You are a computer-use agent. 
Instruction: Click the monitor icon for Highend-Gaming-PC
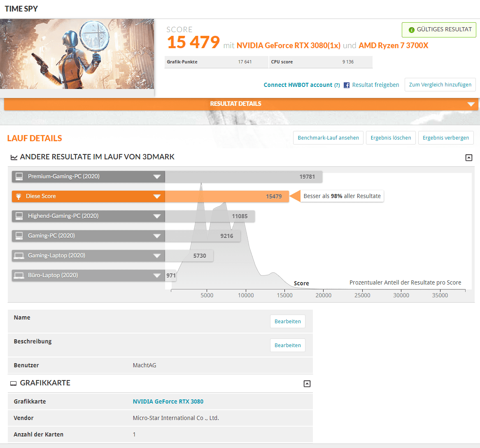(x=19, y=216)
